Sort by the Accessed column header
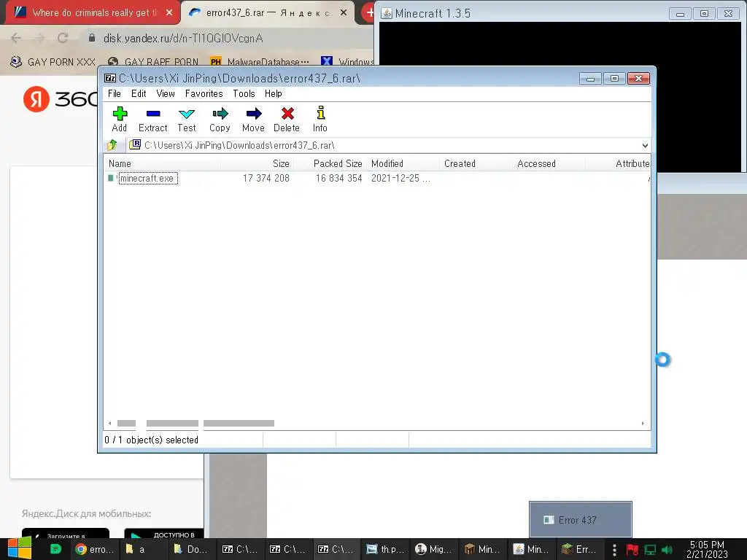Viewport: 747px width, 560px height. (549, 163)
